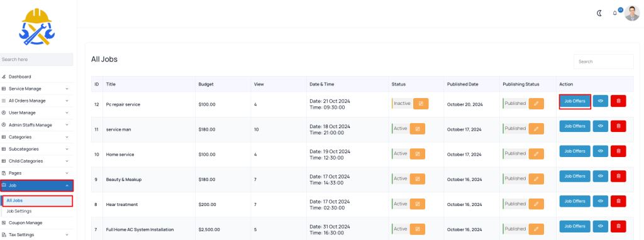Viewport: 644px width, 240px height.
Task: Click the red trash icon for Hear treatment
Action: [618, 201]
